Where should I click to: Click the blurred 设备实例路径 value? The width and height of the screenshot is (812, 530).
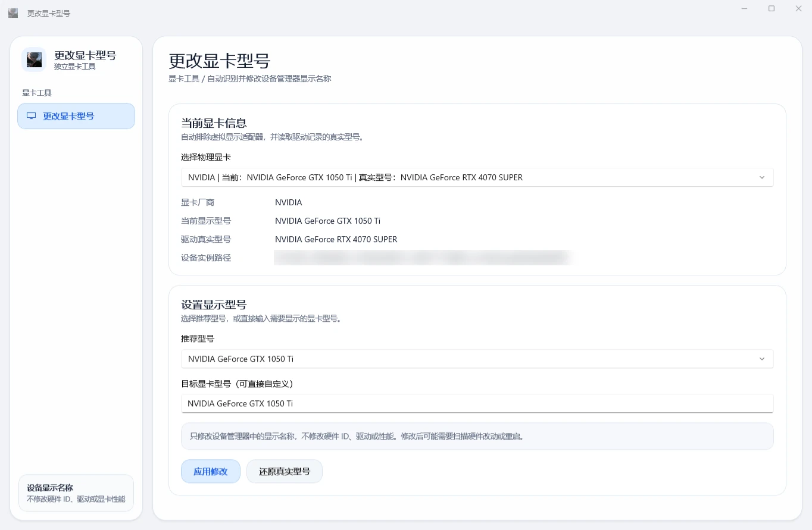point(423,257)
